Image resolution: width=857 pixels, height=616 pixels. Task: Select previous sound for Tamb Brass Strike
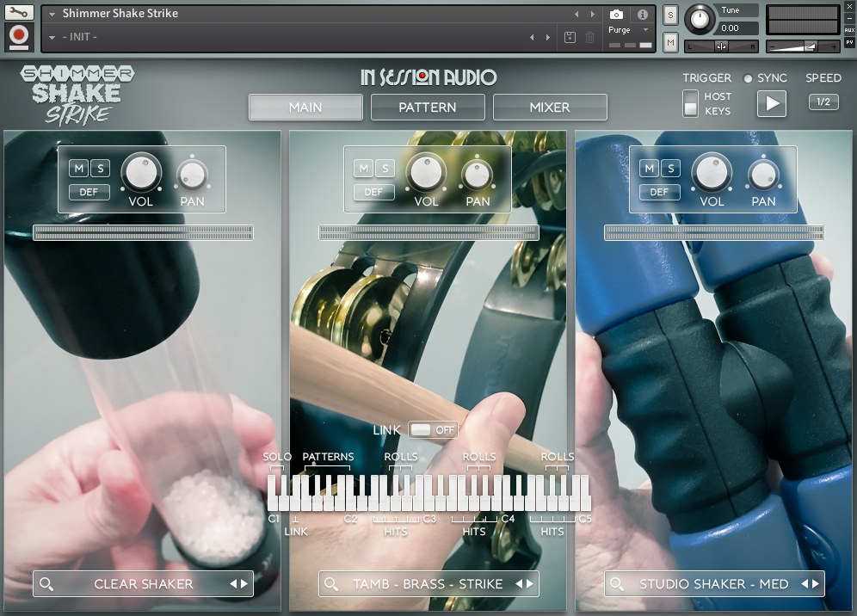point(519,584)
